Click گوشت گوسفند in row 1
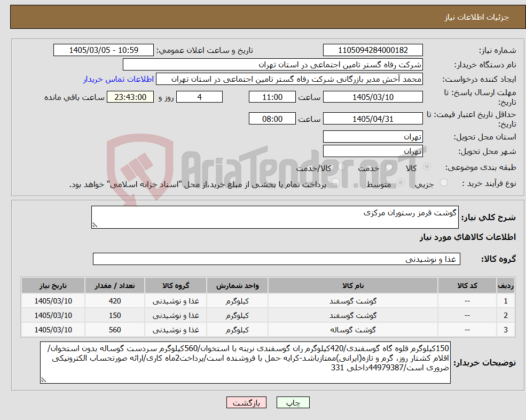The width and height of the screenshot is (526, 420). (353, 301)
